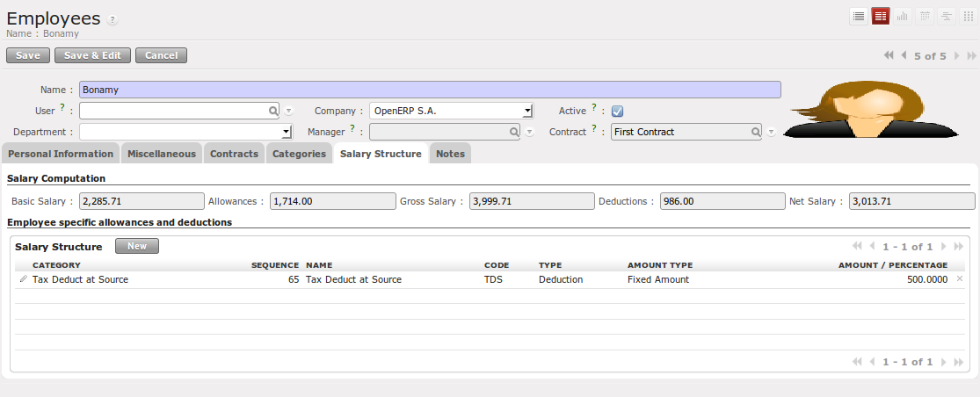Go to last employee record
Image resolution: width=980 pixels, height=397 pixels.
[971, 55]
